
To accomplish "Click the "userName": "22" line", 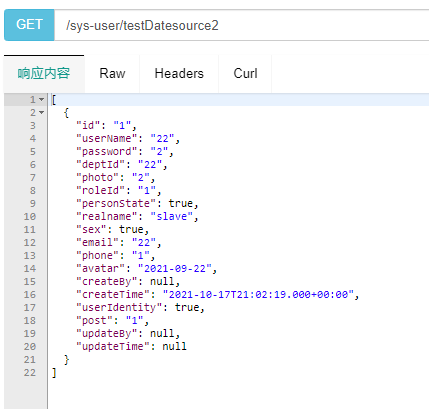I will tap(128, 138).
